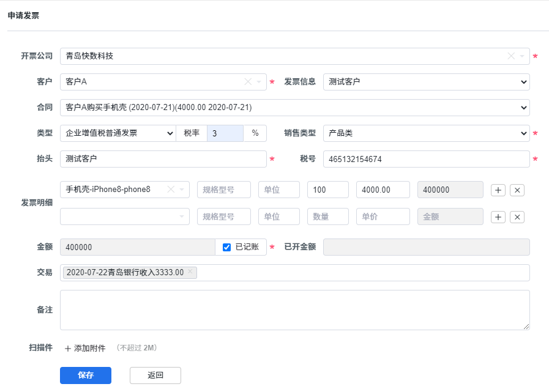Open the 类型 dropdown 企业增值税普通发票
This screenshot has height=392, width=549.
pos(118,133)
